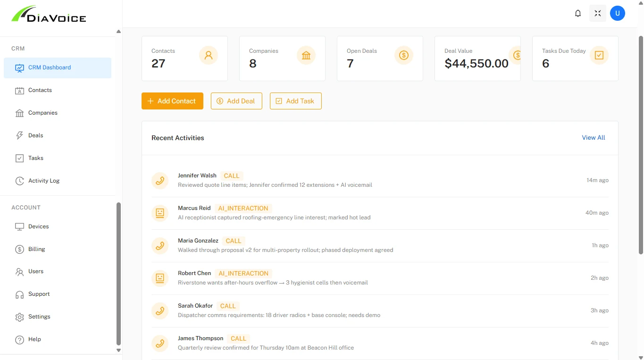Click the phone icon beside Jennifer Walsh
Screen dimensions: 644x360
pos(160,180)
